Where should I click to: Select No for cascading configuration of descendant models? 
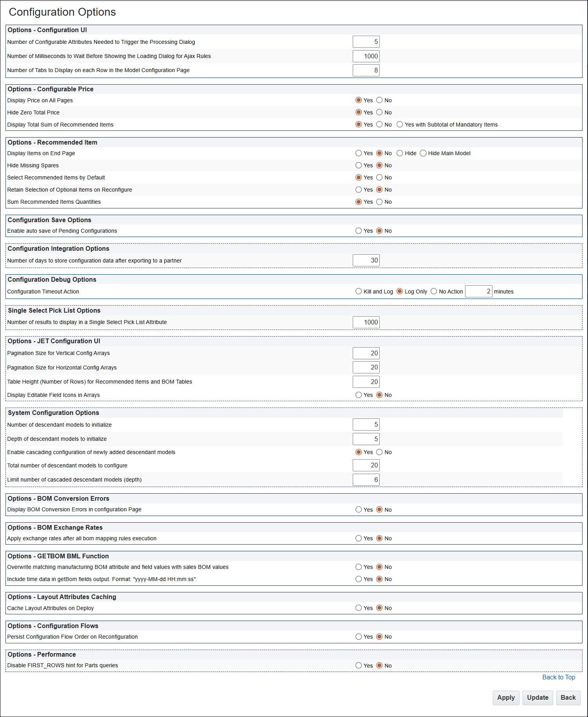click(379, 452)
